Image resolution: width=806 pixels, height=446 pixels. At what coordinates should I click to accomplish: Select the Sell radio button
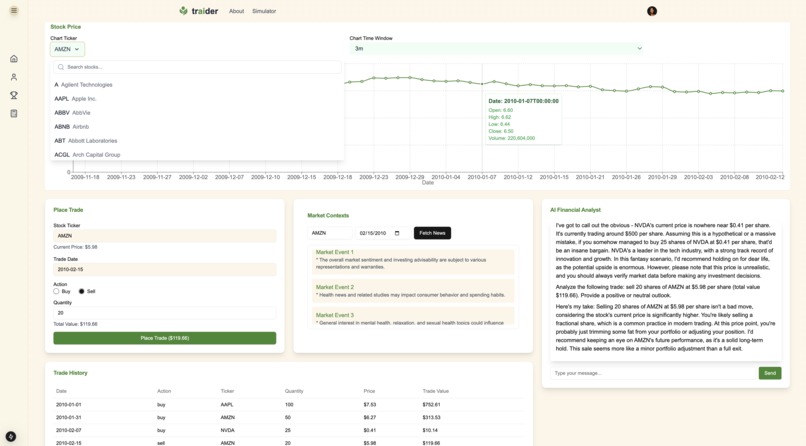[x=81, y=291]
